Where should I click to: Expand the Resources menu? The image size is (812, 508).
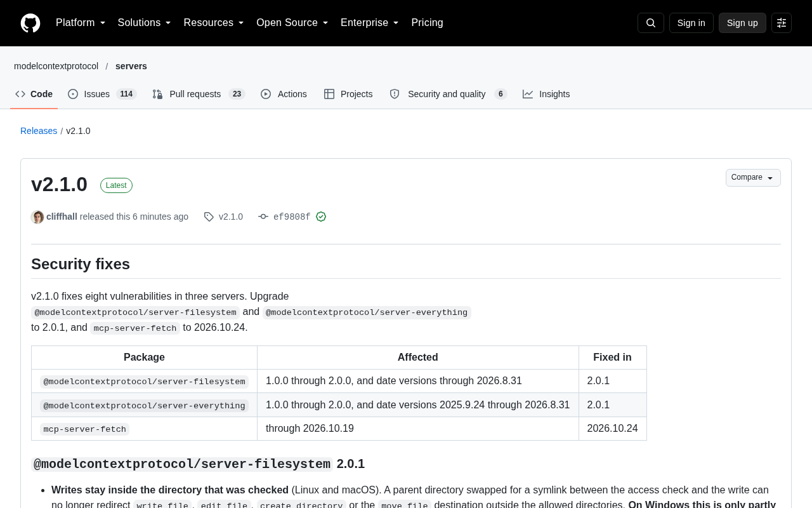(214, 23)
